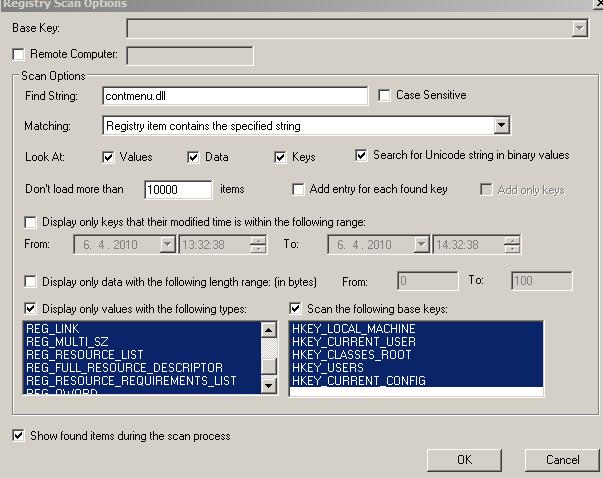Uncheck the Keys look-at option
The image size is (603, 478).
[281, 157]
